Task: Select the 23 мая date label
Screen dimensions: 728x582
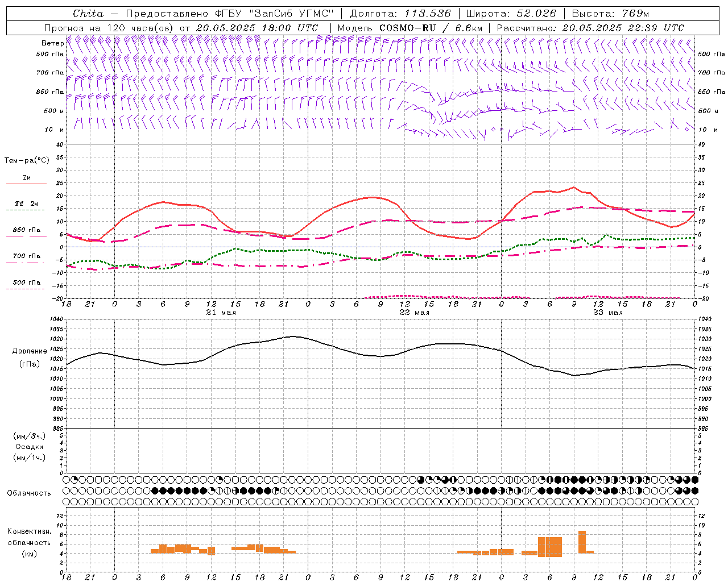Action: click(x=607, y=313)
